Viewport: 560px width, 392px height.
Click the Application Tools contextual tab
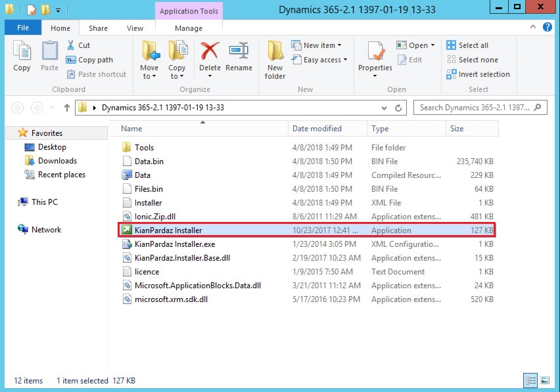click(189, 11)
